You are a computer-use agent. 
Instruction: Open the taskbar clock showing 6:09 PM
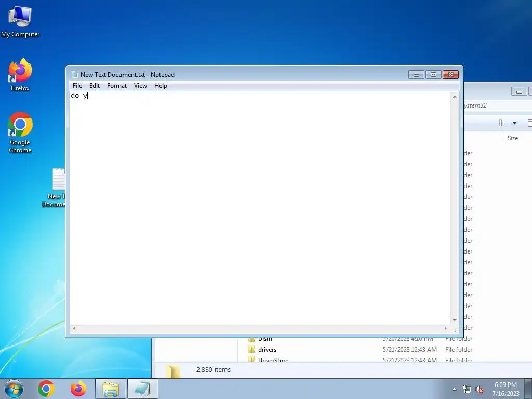tap(506, 389)
